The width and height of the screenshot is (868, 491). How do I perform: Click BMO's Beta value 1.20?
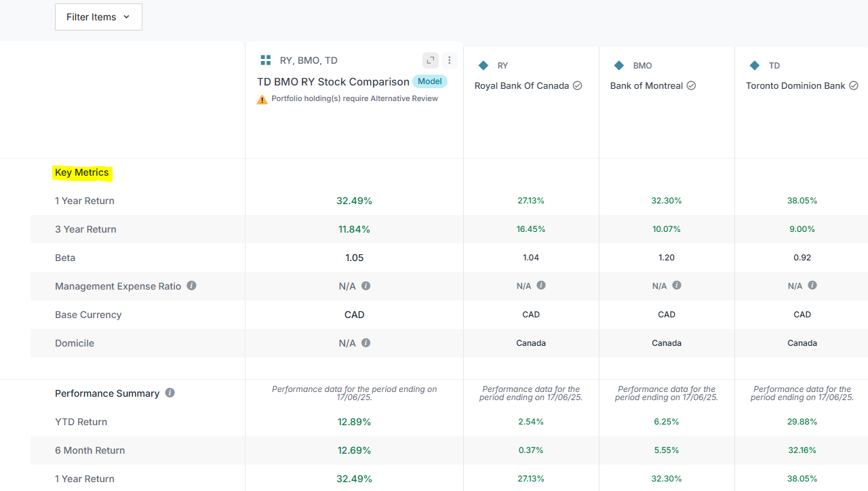click(x=667, y=258)
